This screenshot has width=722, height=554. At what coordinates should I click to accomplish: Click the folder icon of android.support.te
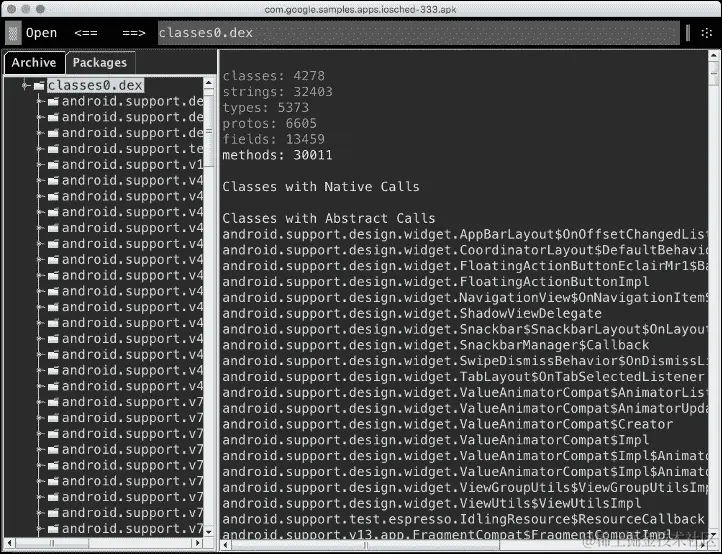[53, 149]
